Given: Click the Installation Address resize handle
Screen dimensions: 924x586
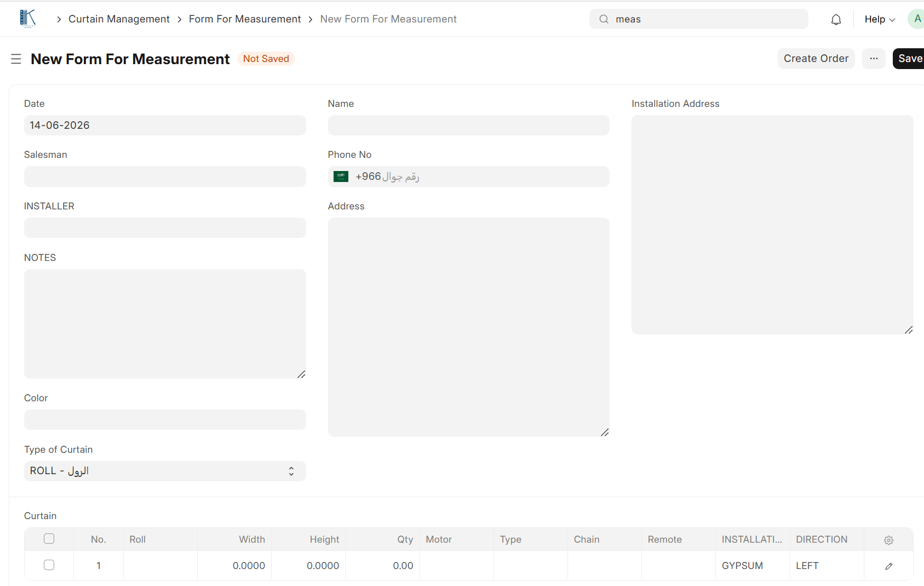Looking at the screenshot, I should (909, 330).
